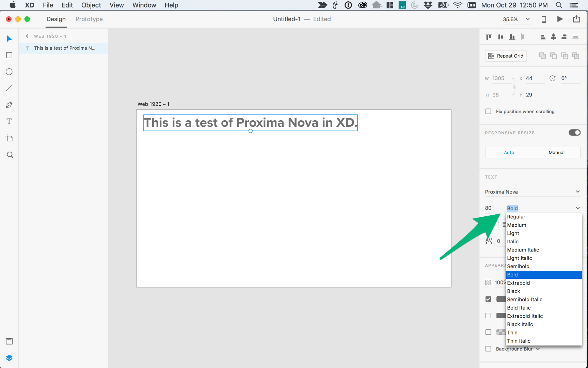Switch to the Design tab
588x368 pixels.
(x=56, y=19)
